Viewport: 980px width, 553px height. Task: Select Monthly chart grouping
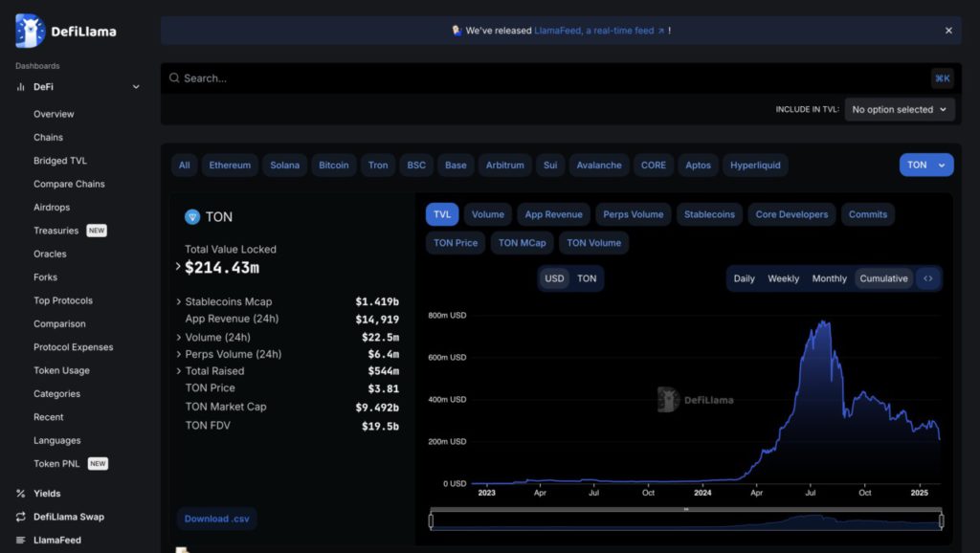pyautogui.click(x=830, y=278)
